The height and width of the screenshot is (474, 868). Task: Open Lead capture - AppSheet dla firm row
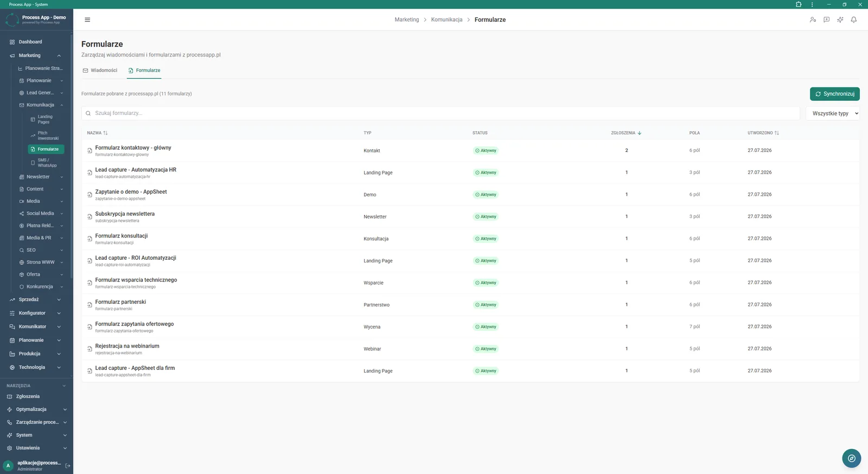470,371
